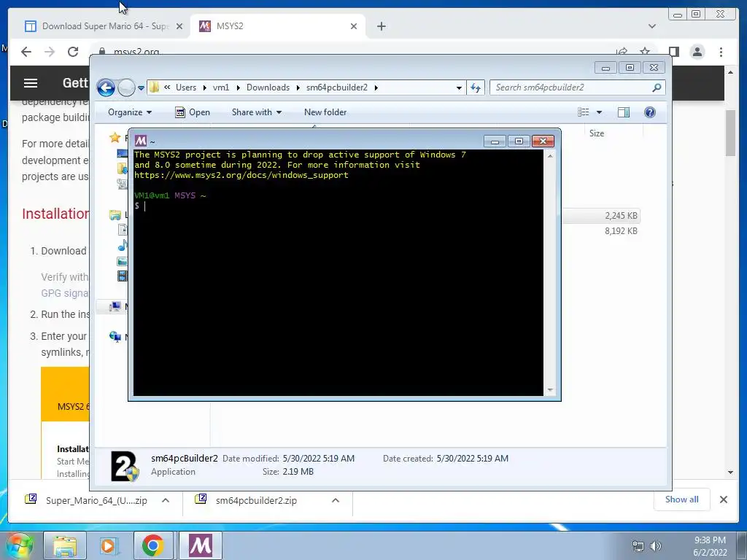Click MSYS2 terminal window title icon
Viewport: 747px width, 560px height.
pos(141,141)
